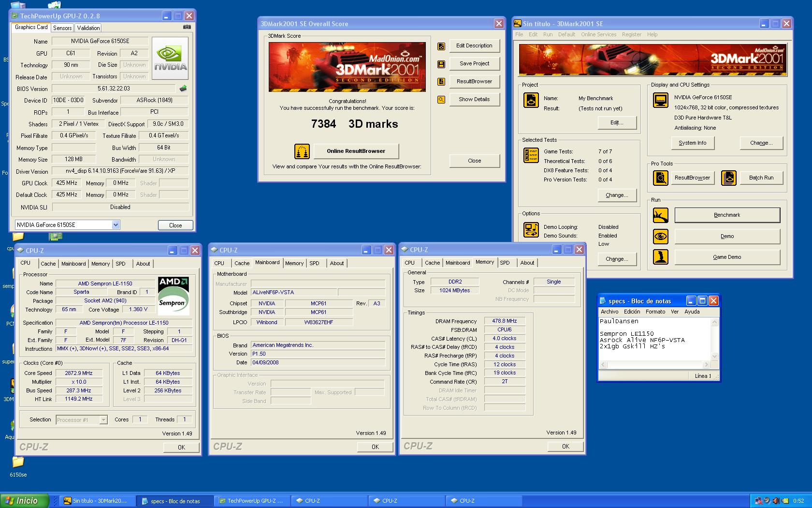Click the Game Demo button

point(727,257)
